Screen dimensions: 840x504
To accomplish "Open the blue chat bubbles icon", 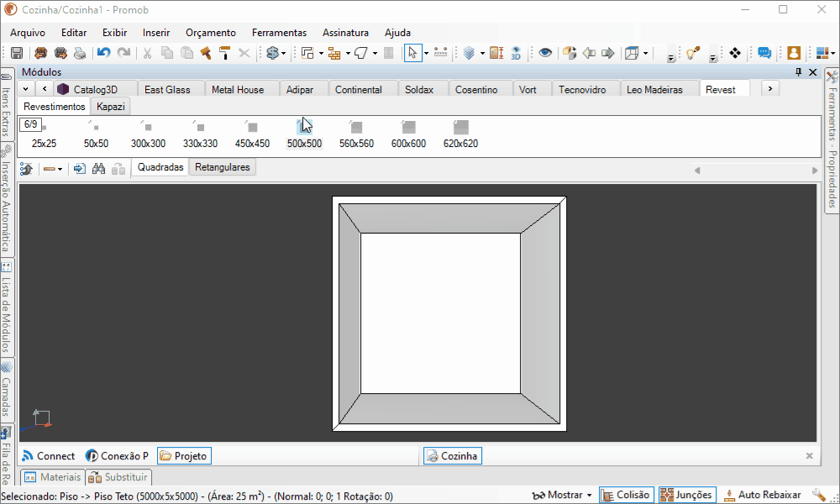I will pyautogui.click(x=764, y=52).
